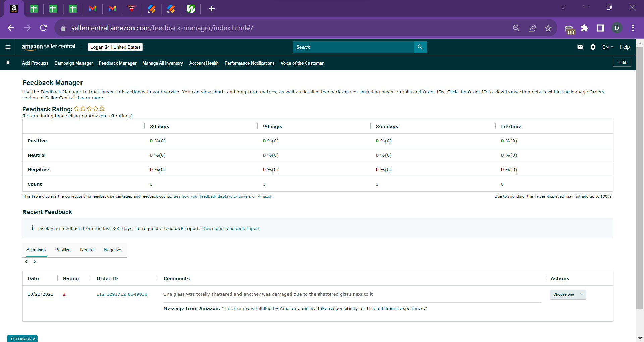The height and width of the screenshot is (342, 644).
Task: Select the Negative ratings tab
Action: click(x=113, y=250)
